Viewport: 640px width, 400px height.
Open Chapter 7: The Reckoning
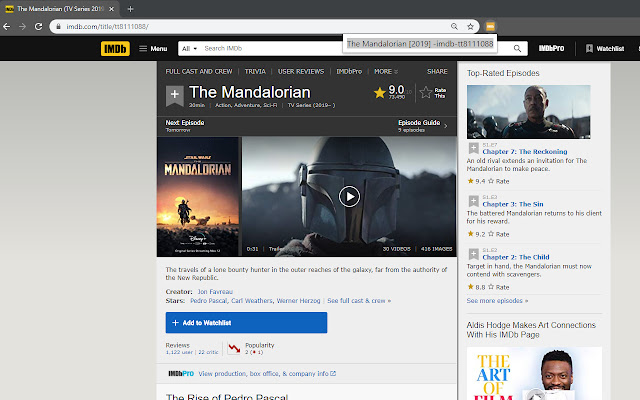point(524,151)
